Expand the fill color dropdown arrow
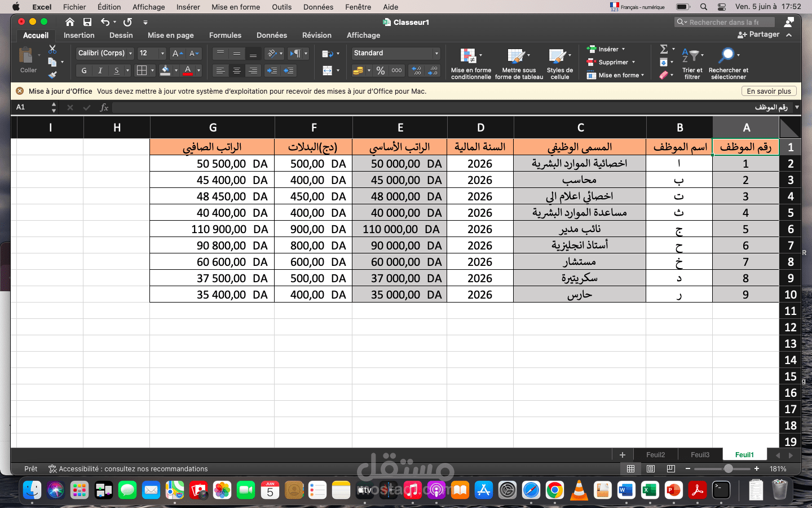 pyautogui.click(x=176, y=71)
